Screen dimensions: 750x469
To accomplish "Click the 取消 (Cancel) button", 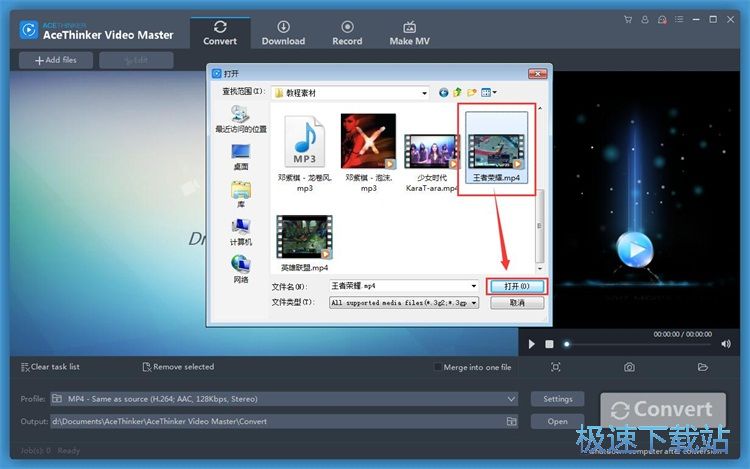I will 517,303.
